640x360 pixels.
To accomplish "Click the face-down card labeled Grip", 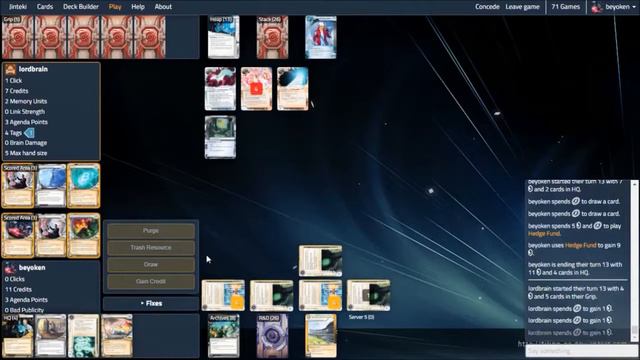I will [x=18, y=37].
